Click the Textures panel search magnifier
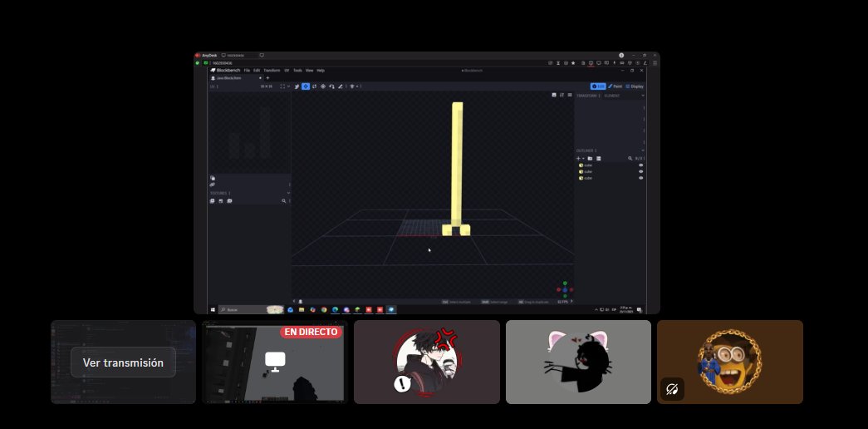 [x=283, y=200]
